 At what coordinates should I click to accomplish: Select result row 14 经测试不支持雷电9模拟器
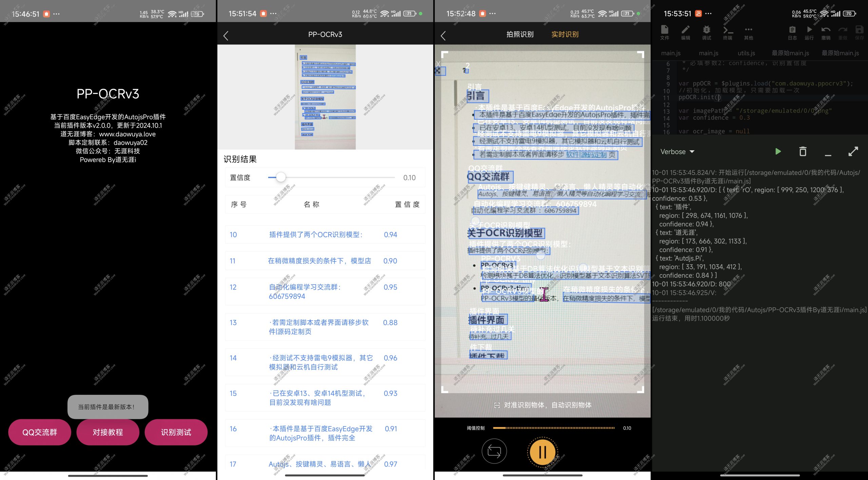pyautogui.click(x=325, y=362)
